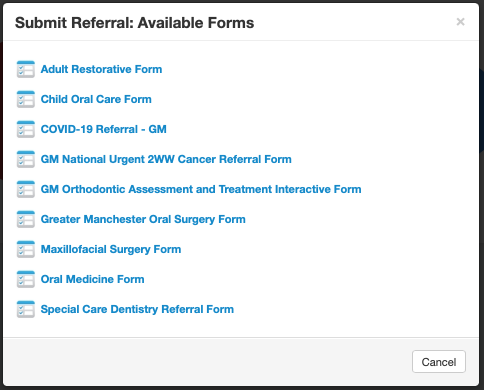Open the Adult Restorative Form link
This screenshot has height=390, width=484.
click(101, 69)
